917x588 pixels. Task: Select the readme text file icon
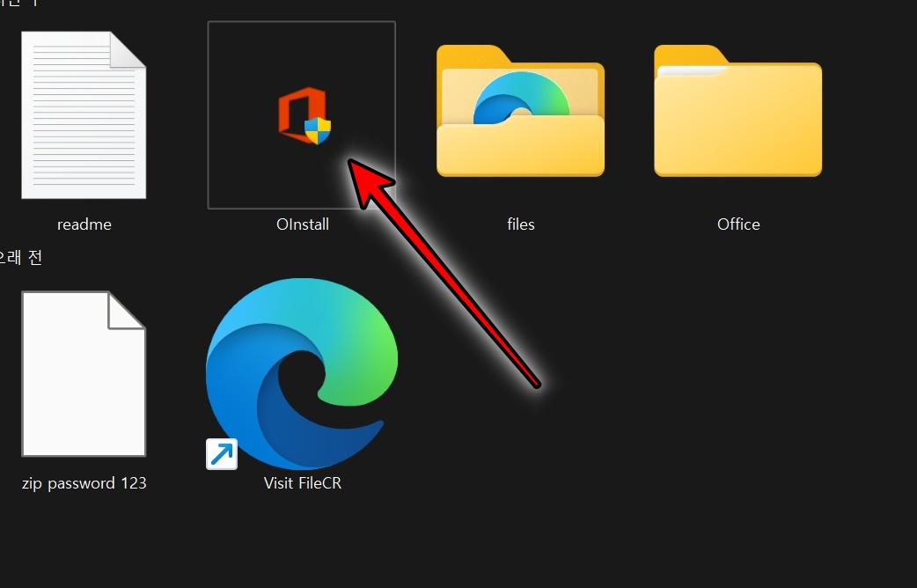pos(84,115)
